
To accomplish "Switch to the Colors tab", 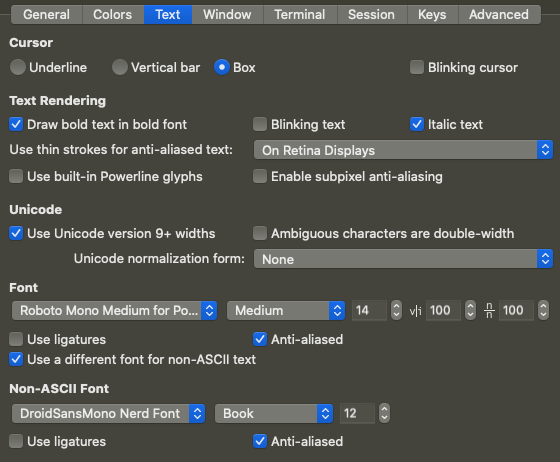I will (113, 15).
